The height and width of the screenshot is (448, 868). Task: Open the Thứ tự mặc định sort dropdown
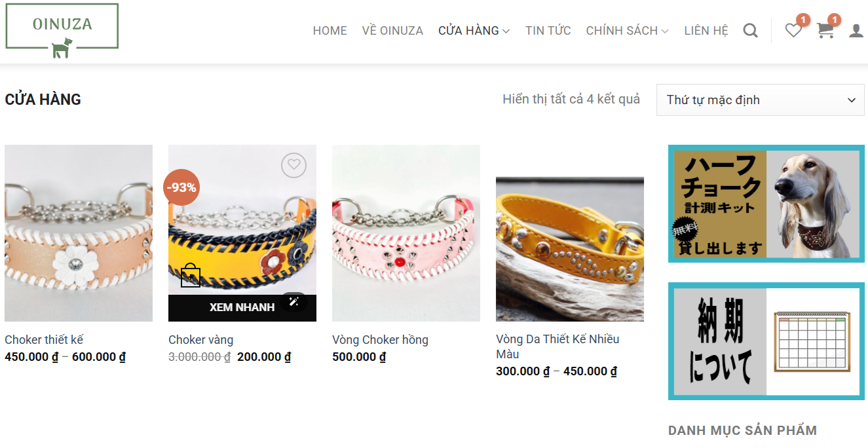pyautogui.click(x=761, y=100)
